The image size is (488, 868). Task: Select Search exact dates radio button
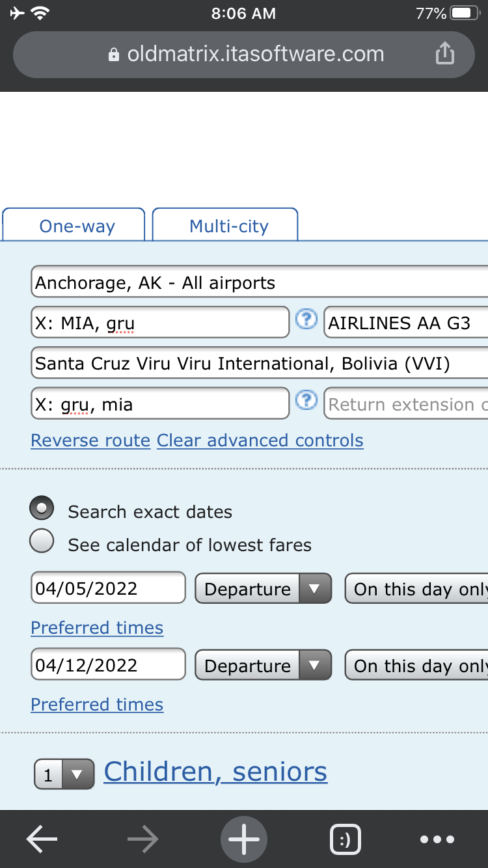tap(42, 509)
